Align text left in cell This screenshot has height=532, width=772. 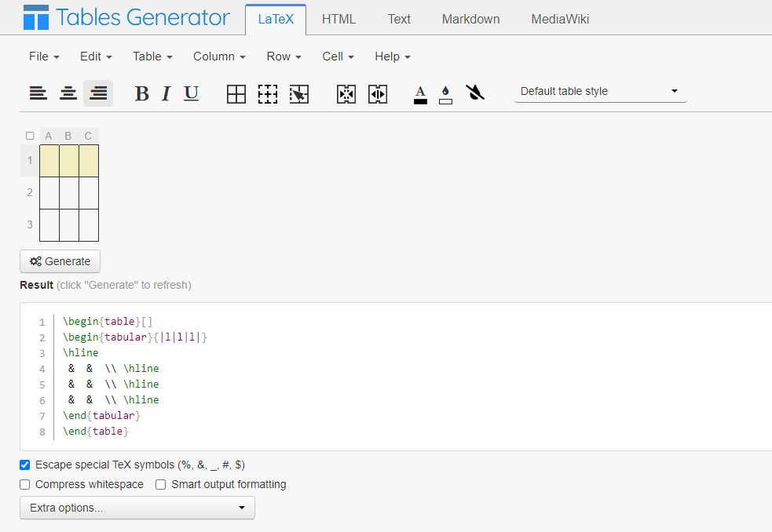(x=38, y=93)
